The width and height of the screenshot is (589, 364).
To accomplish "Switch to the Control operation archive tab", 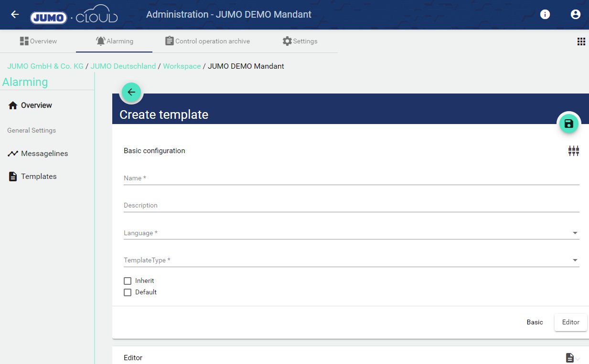I will 207,41.
